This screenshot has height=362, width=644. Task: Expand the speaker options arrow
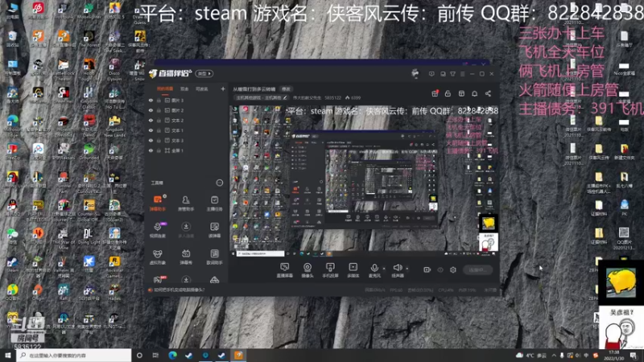tap(407, 269)
